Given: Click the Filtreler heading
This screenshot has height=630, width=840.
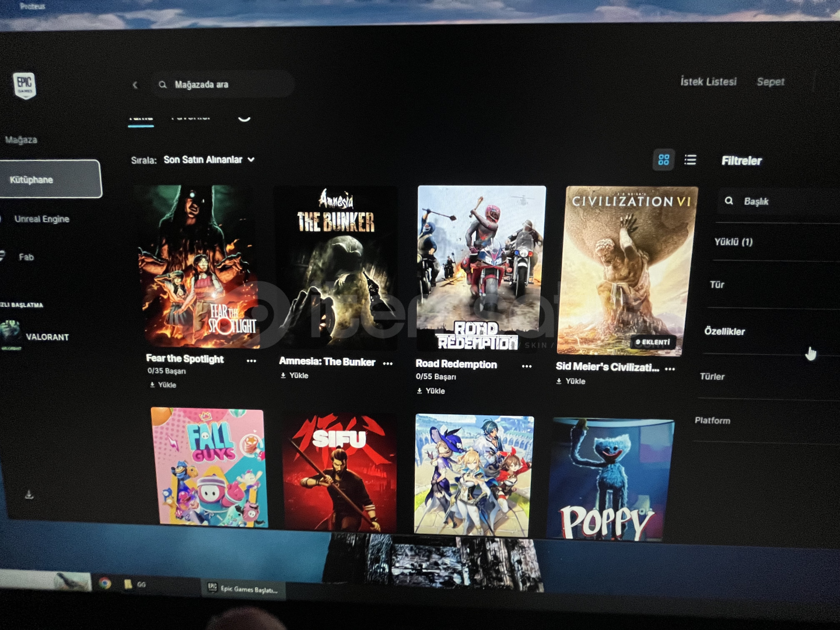Looking at the screenshot, I should [741, 160].
